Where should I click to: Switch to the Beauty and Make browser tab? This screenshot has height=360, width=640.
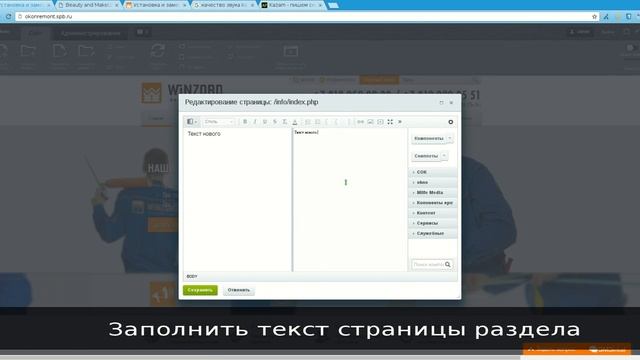(88, 5)
